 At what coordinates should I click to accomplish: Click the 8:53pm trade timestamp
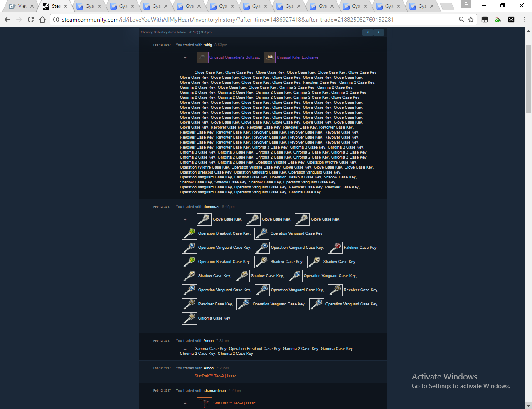point(221,45)
